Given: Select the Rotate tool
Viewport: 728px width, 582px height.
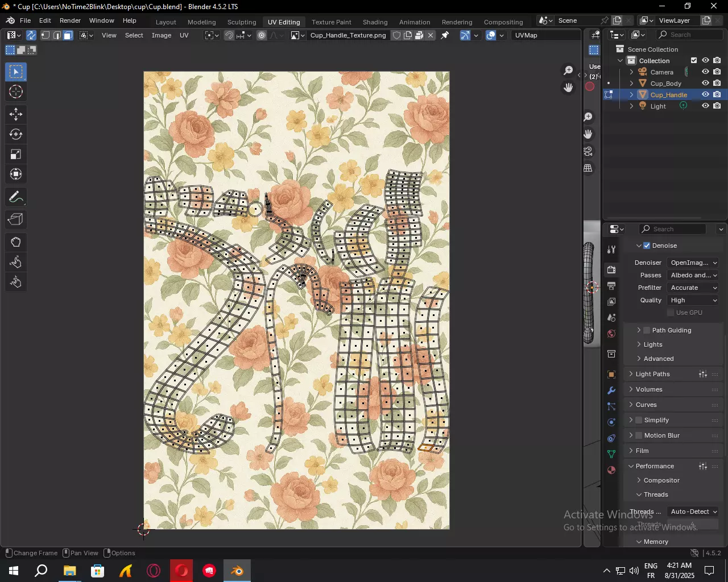Looking at the screenshot, I should pos(16,135).
